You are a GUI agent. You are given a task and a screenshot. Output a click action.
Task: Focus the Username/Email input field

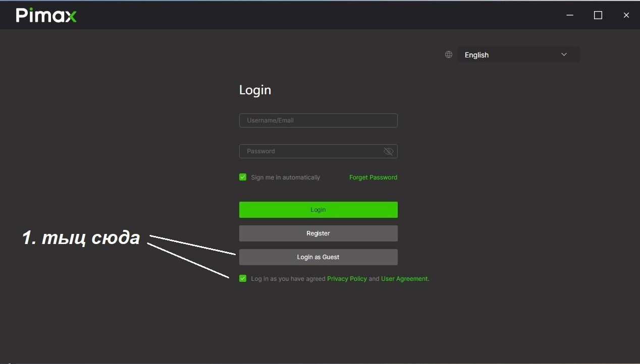318,120
